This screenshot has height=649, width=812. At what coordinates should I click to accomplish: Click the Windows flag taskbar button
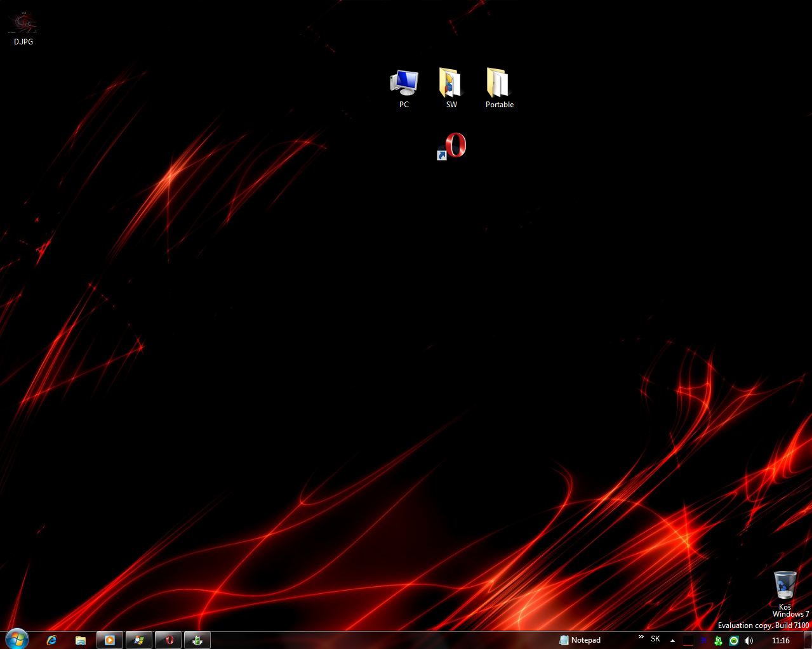139,640
